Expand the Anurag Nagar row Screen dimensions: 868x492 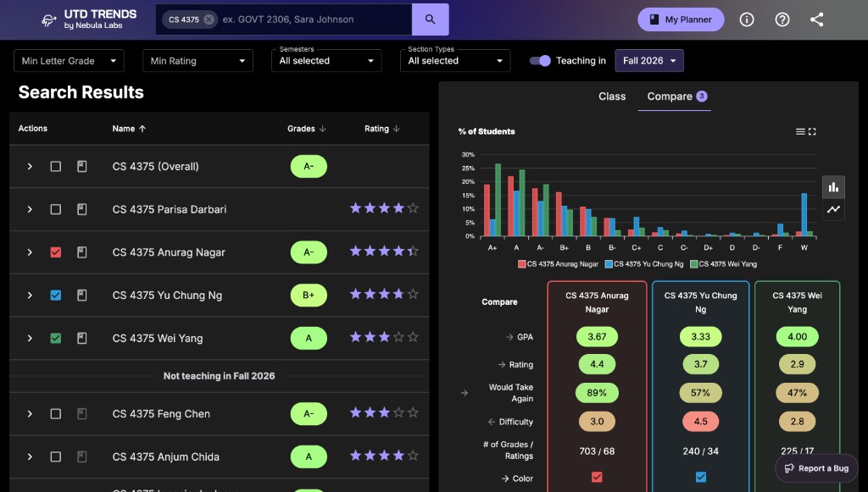pos(30,252)
